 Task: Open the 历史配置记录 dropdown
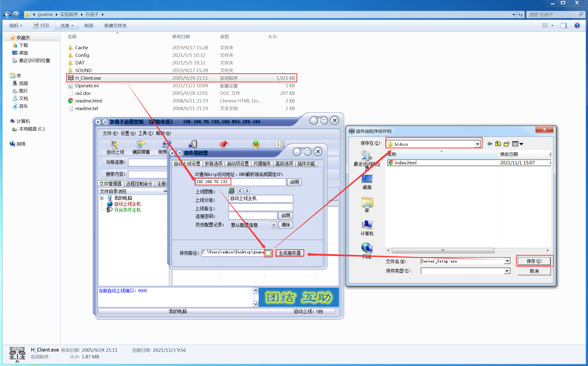pos(274,225)
